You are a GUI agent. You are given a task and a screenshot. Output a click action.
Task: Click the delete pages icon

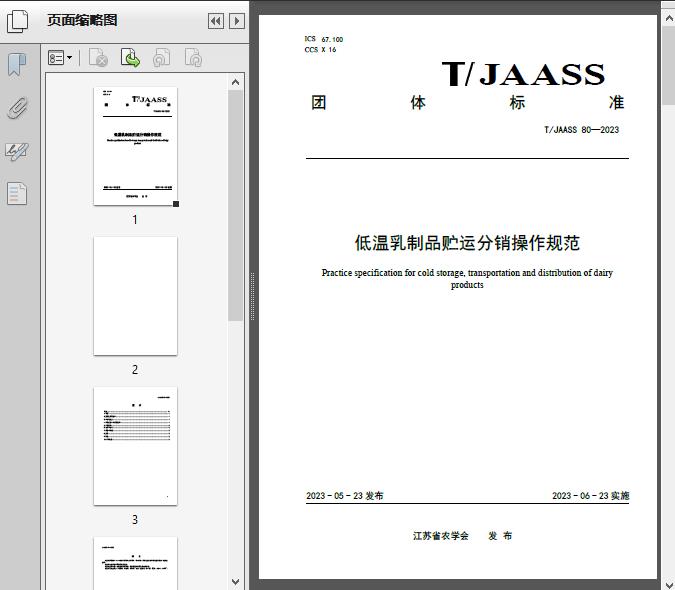[99, 58]
